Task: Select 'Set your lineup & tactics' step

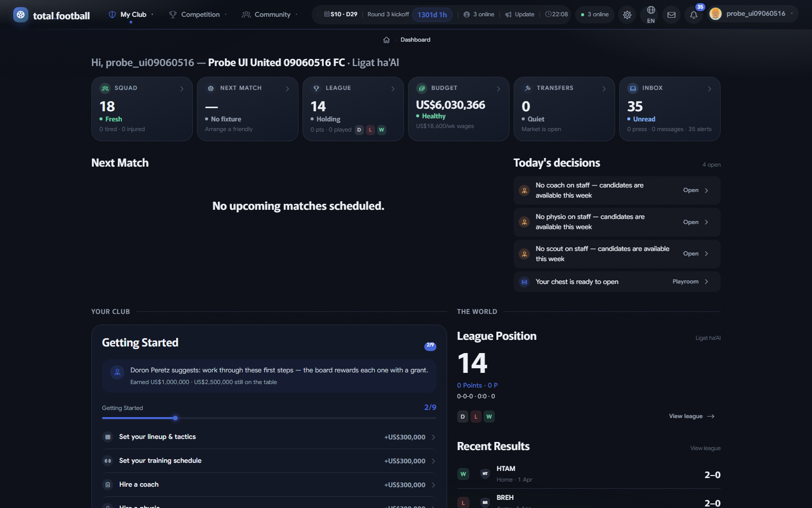Action: click(269, 437)
